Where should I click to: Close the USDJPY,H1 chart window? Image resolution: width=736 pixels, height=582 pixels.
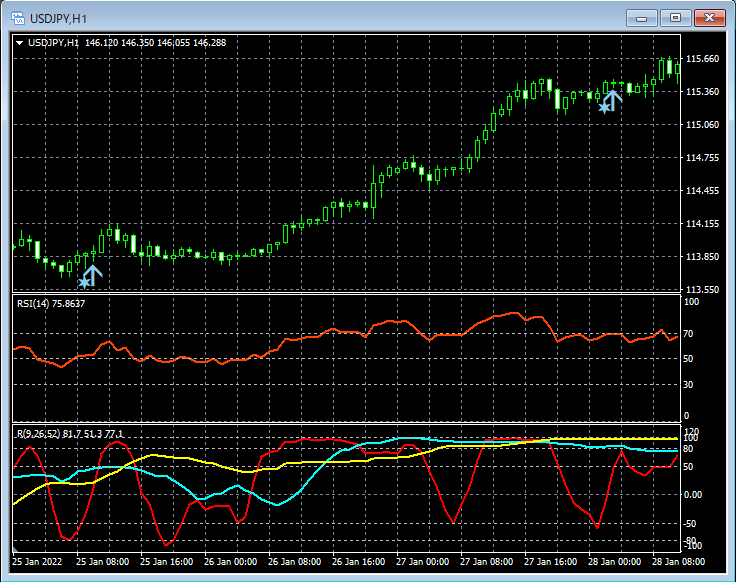tap(710, 18)
